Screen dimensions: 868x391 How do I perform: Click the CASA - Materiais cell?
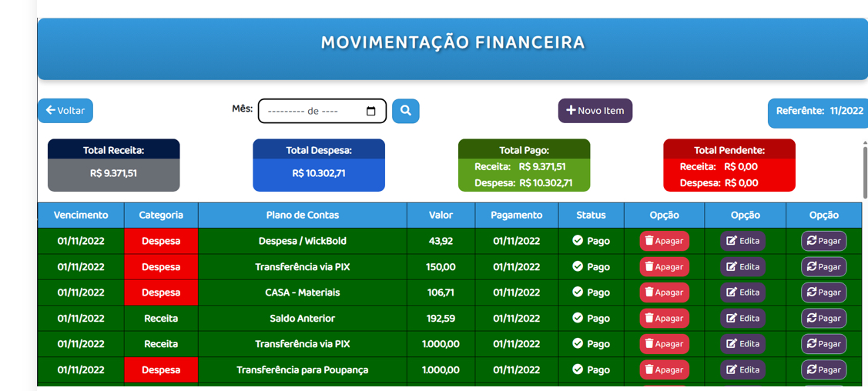[x=302, y=292]
